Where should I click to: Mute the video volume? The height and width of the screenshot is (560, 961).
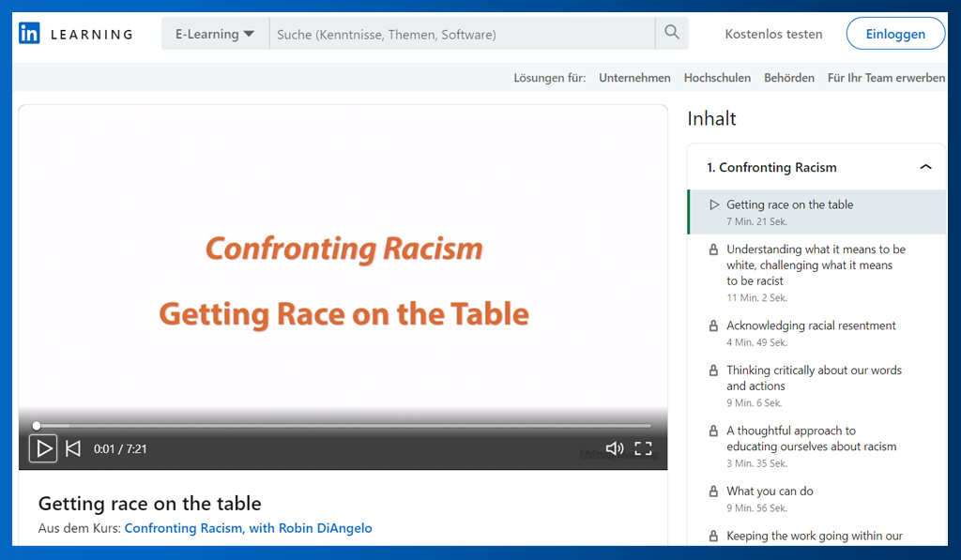614,448
